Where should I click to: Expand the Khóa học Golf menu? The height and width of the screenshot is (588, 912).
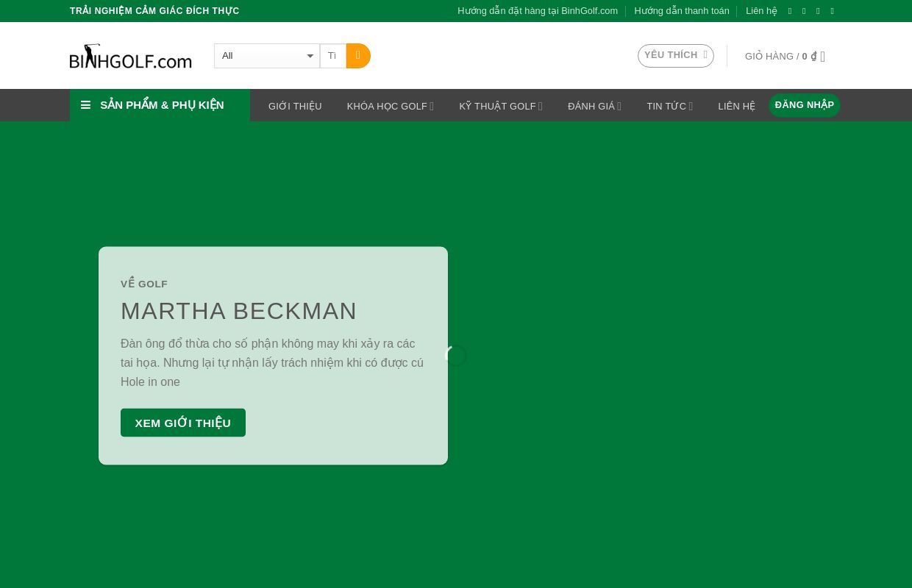click(390, 106)
